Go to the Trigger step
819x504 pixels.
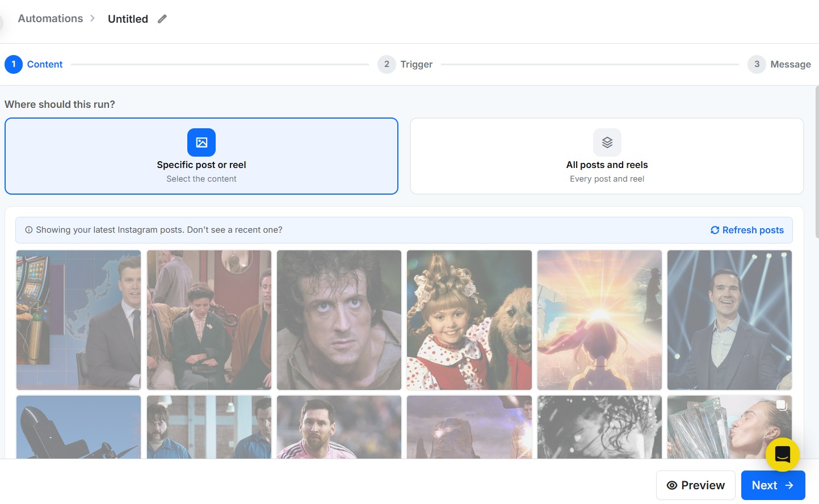405,64
